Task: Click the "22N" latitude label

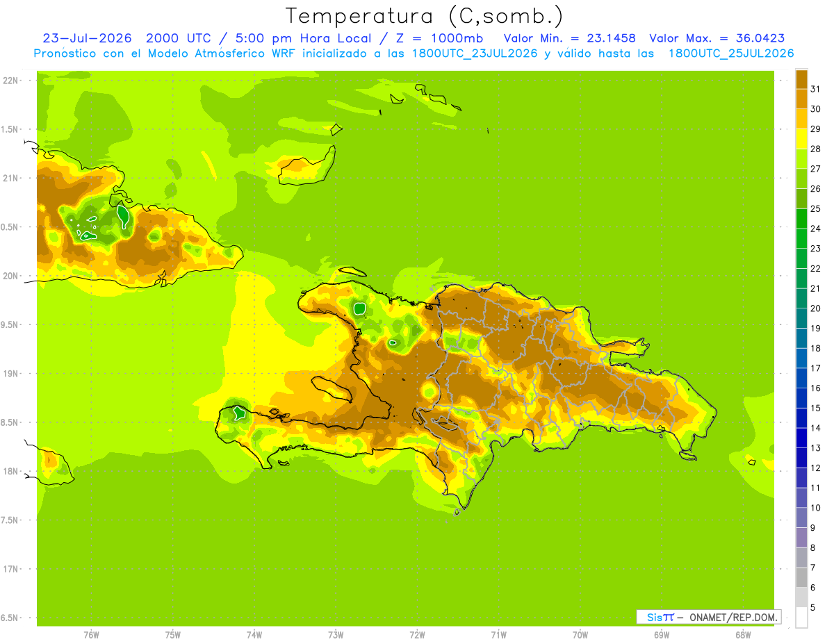Action: click(x=11, y=80)
